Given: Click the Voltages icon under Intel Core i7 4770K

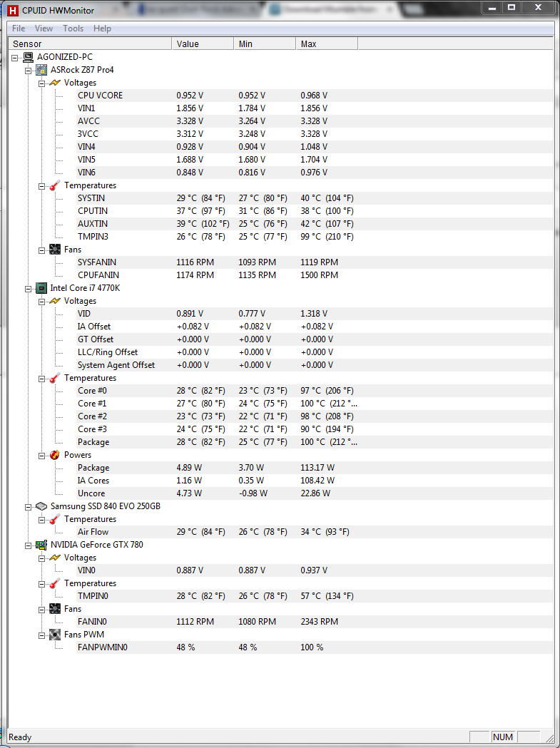Looking at the screenshot, I should tap(56, 300).
